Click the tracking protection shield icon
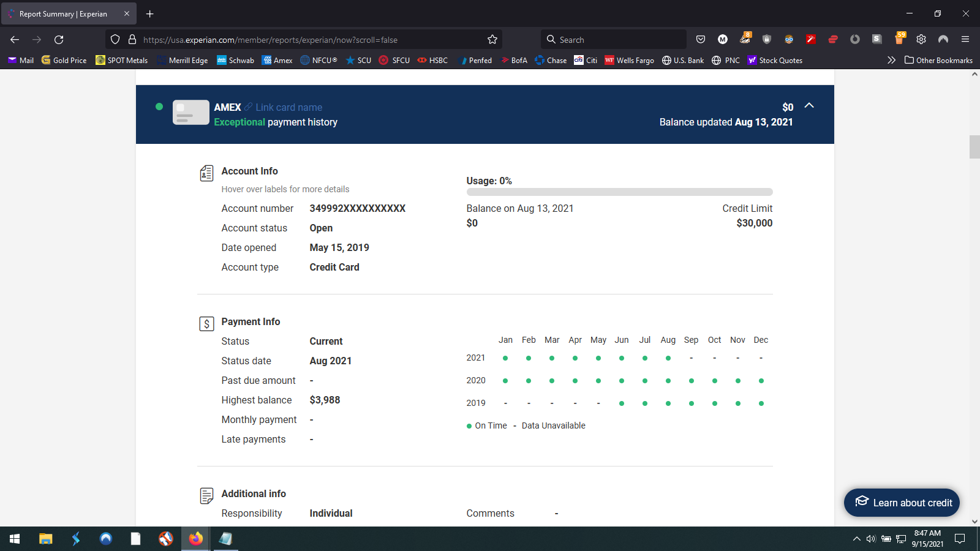The width and height of the screenshot is (980, 551). click(115, 39)
